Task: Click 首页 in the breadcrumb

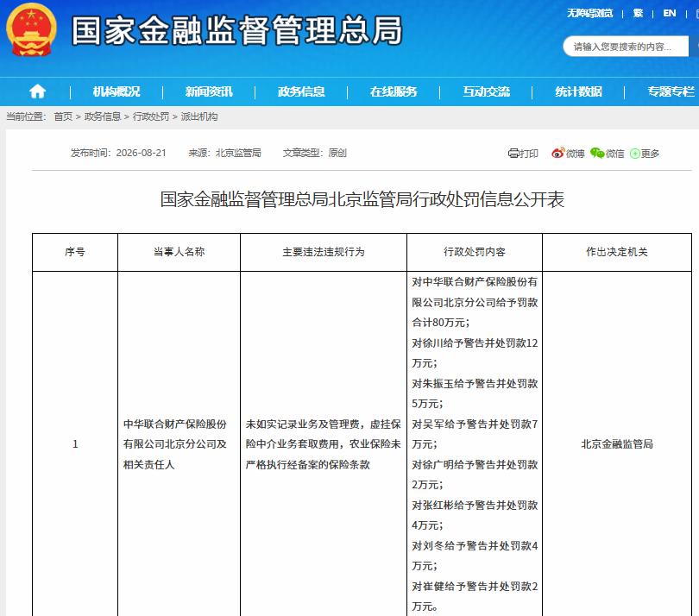Action: click(63, 116)
